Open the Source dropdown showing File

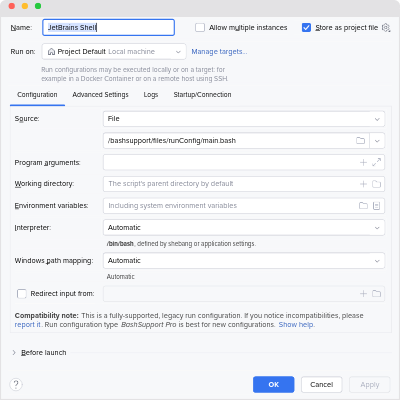point(244,119)
